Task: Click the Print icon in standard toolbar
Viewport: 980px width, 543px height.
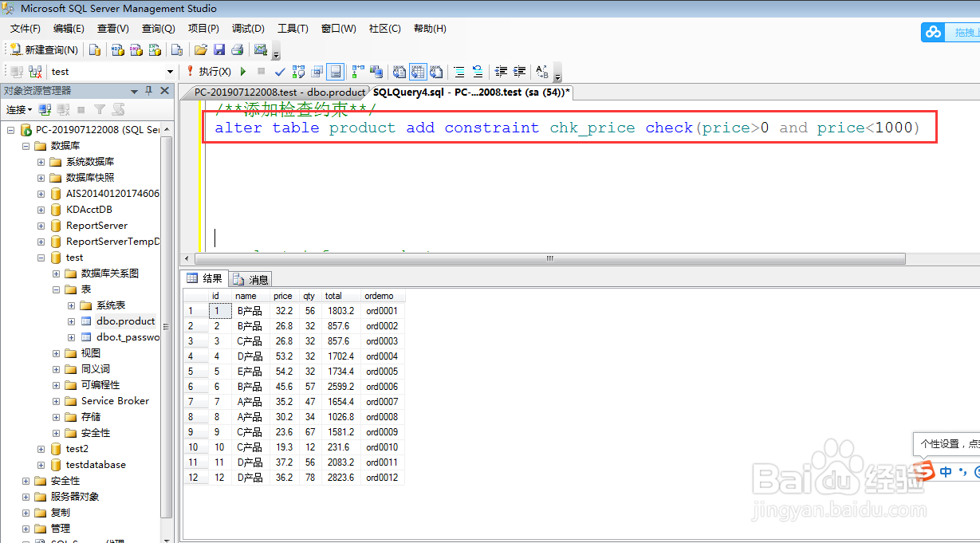Action: click(237, 49)
